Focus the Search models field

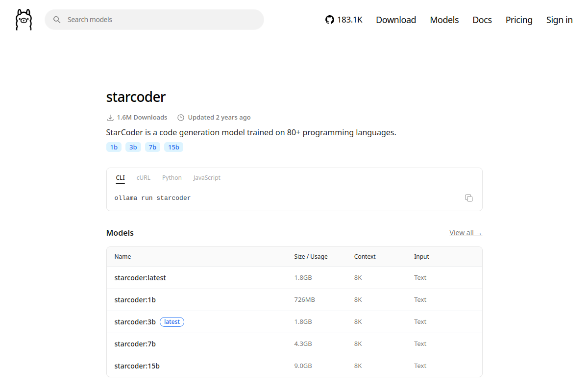[154, 20]
